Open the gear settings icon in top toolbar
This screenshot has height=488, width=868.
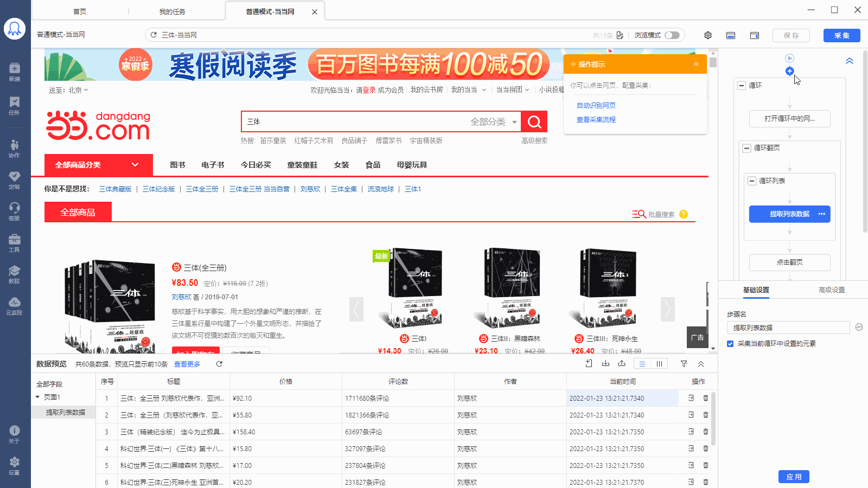(x=708, y=35)
